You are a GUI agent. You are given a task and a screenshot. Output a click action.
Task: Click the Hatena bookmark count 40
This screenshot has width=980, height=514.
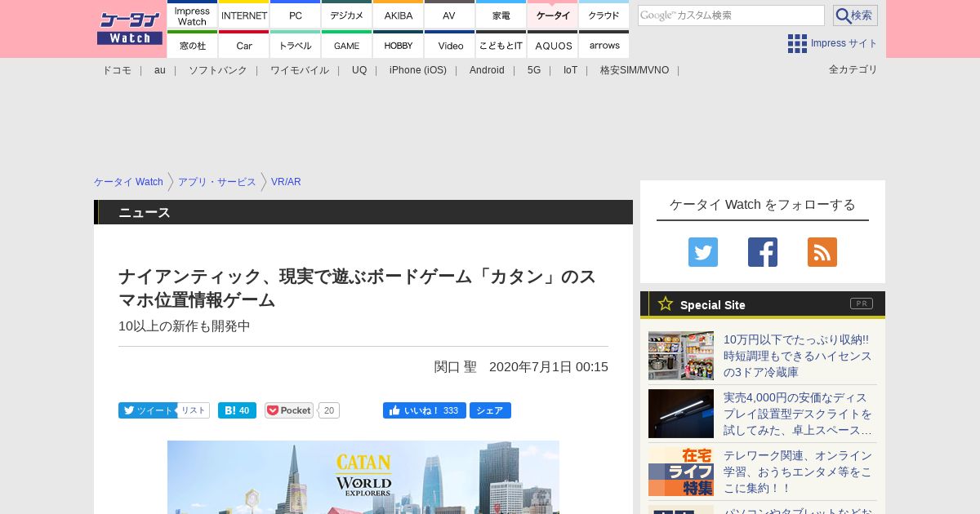coord(244,410)
